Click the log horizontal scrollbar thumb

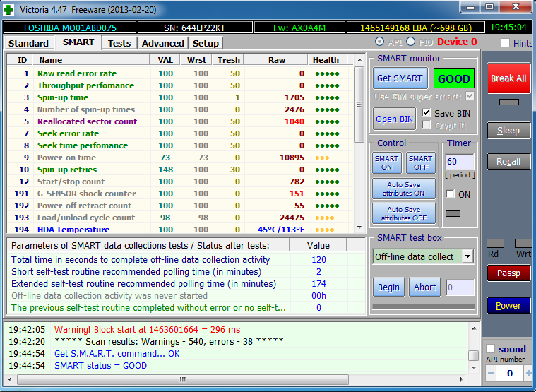coord(183,379)
